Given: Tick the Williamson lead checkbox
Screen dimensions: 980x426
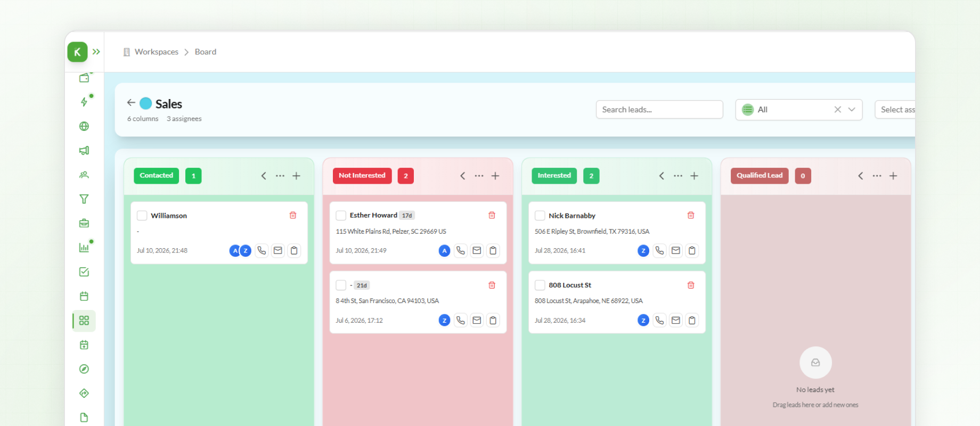Looking at the screenshot, I should [142, 216].
